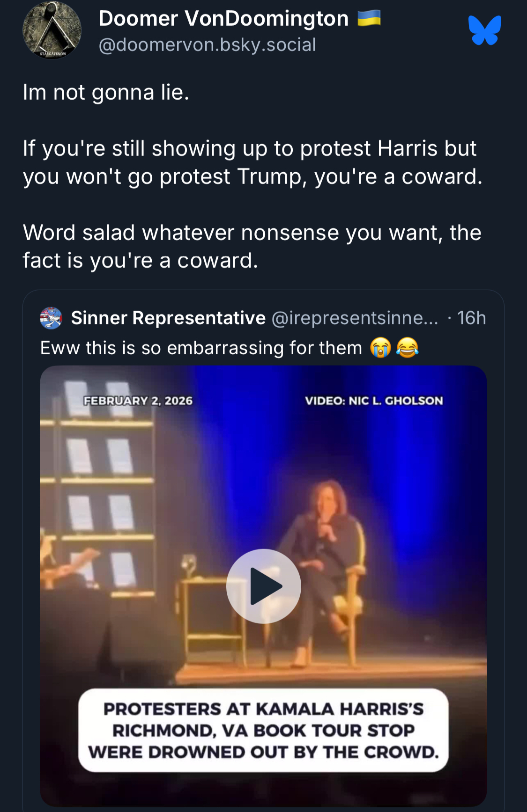
Task: Click the Bluesky butterfly logo
Action: [x=485, y=30]
